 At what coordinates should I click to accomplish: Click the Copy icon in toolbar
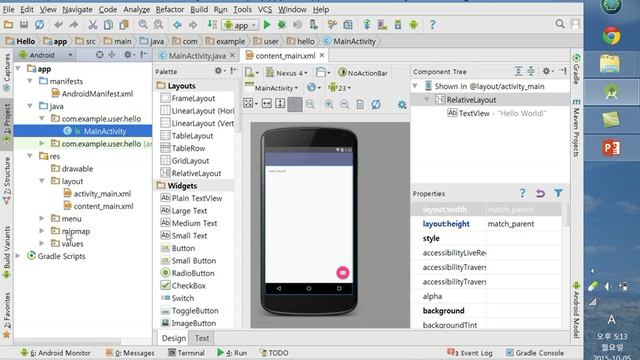(108, 25)
